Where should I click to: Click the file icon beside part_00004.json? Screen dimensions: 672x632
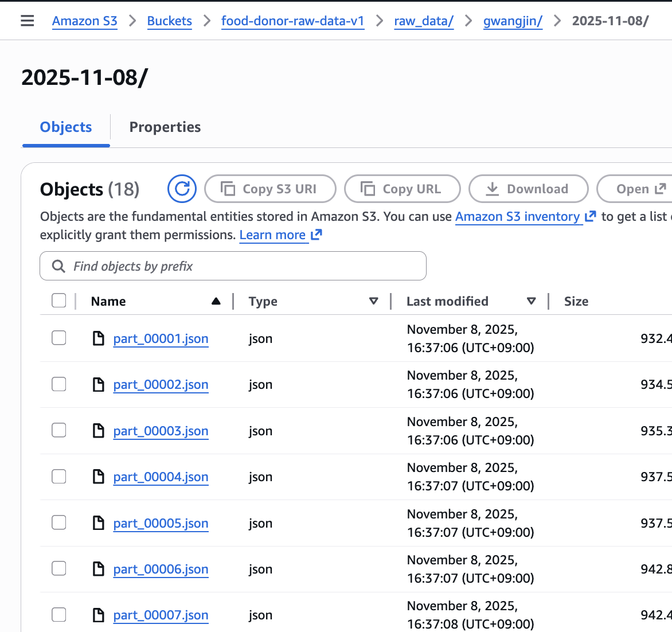[99, 477]
